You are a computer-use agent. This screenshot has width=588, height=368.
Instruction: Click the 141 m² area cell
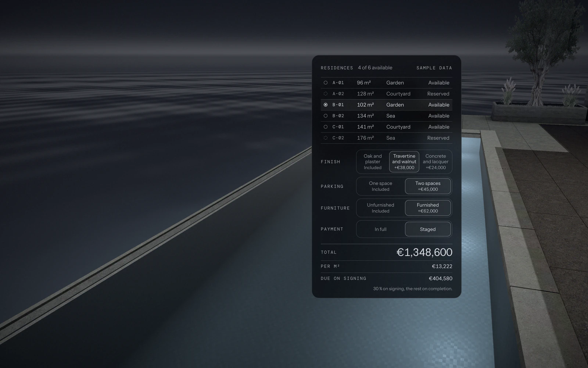coord(365,127)
